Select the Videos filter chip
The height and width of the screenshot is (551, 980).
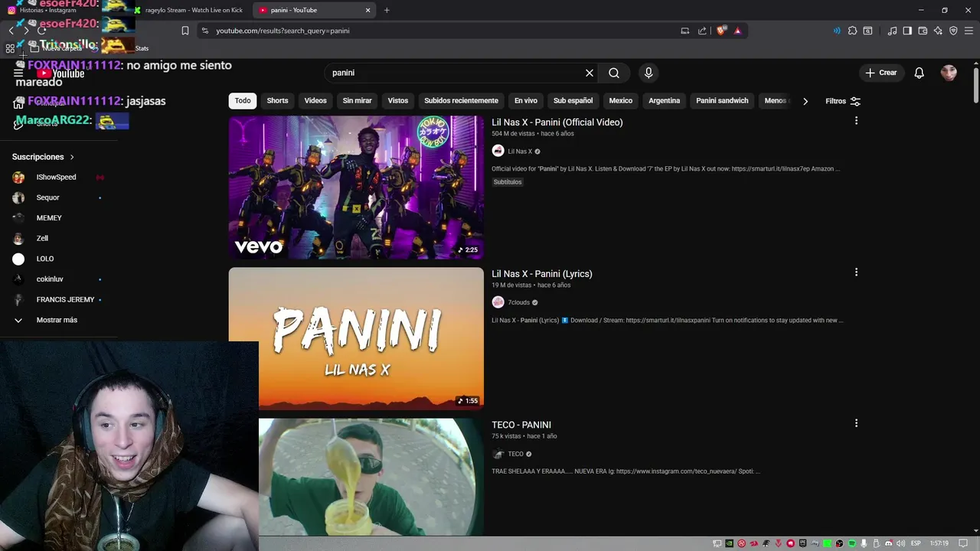pos(315,101)
